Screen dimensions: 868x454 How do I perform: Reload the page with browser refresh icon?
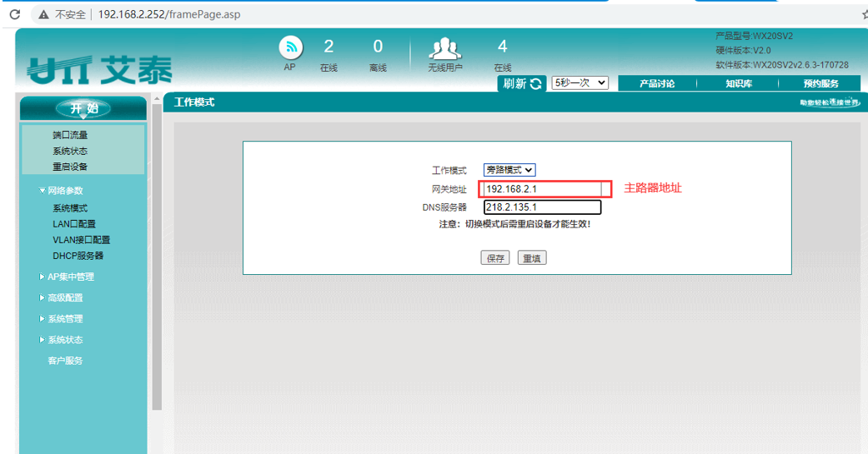14,15
